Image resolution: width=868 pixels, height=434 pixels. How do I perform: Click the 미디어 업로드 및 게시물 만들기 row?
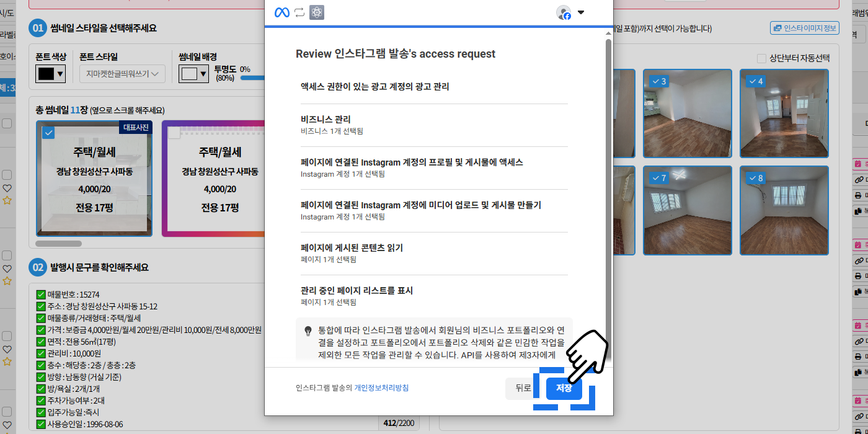pos(434,210)
